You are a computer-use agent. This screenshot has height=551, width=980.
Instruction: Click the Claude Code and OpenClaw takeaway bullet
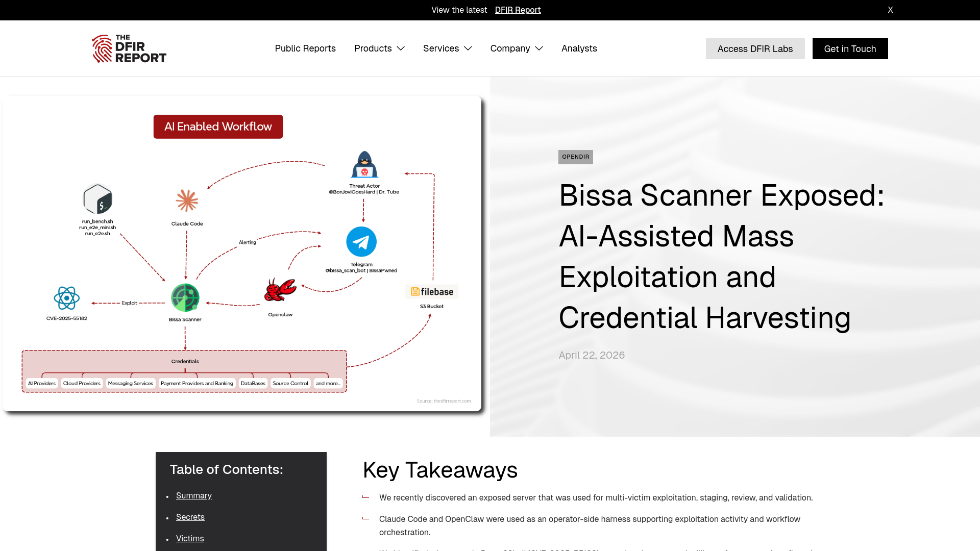590,525
